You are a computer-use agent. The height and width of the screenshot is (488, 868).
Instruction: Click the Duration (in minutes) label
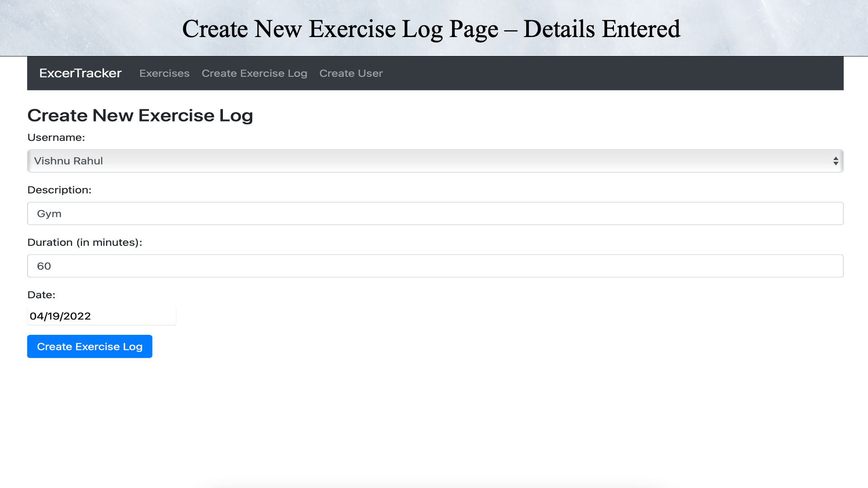coord(85,242)
